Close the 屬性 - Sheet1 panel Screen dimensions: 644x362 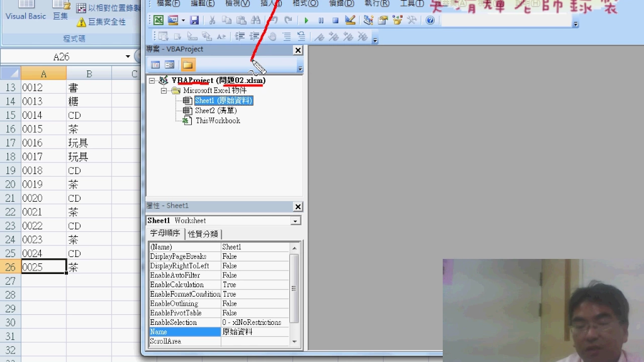(298, 207)
